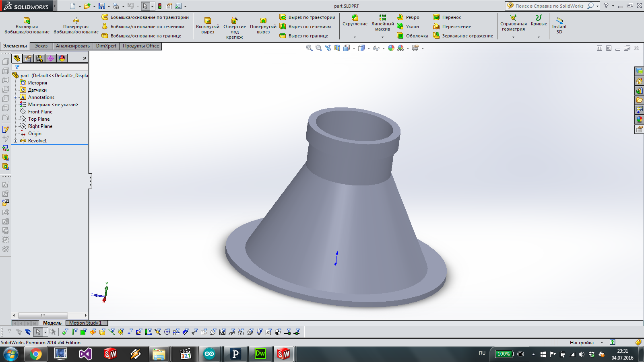Toggle the Filter Planes selection filter
Screen dimensions: 644x362
point(121,332)
